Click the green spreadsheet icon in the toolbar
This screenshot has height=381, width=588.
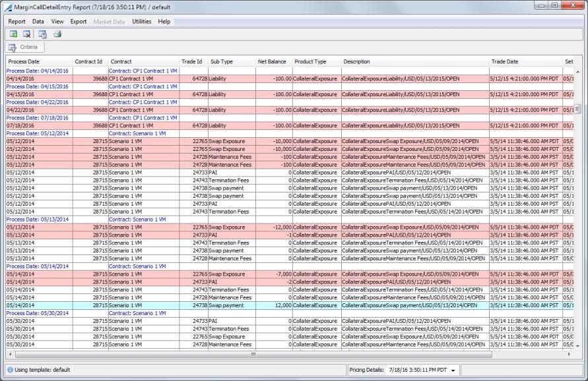(x=13, y=34)
